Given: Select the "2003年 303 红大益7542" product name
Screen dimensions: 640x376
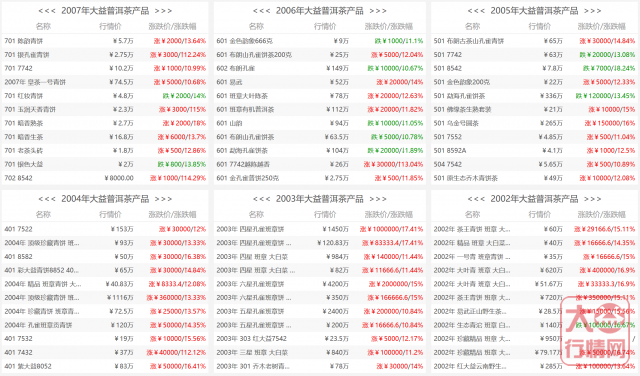Looking at the screenshot, I should 252,339.
